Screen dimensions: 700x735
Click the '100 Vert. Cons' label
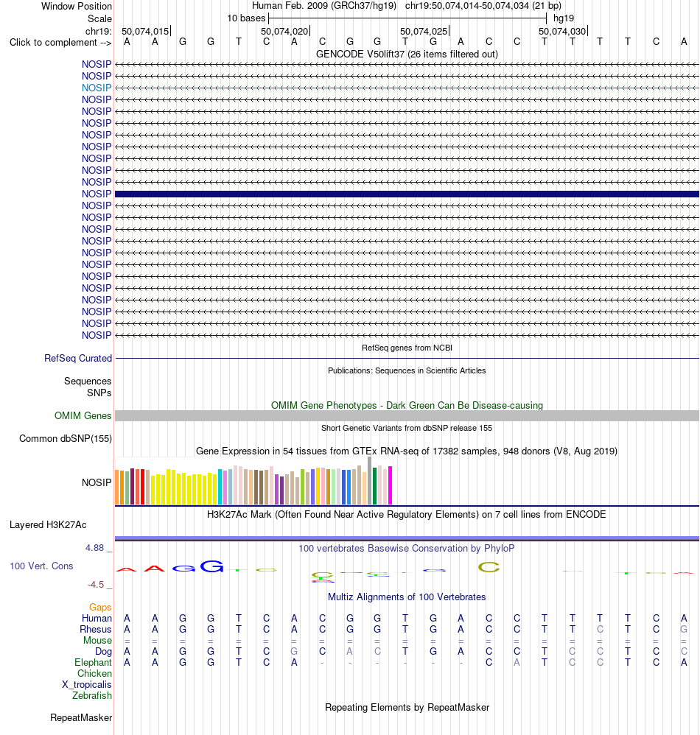(x=41, y=566)
